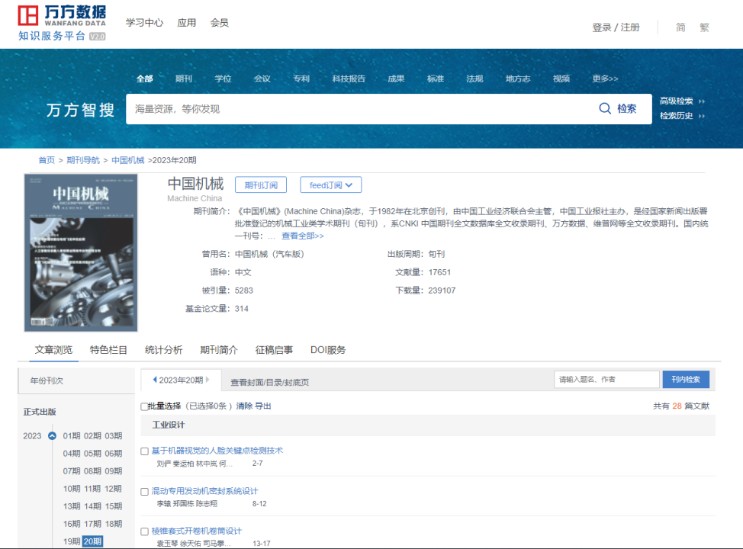This screenshot has height=549, width=743.
Task: Click the 期刊订阅 button
Action: (261, 185)
